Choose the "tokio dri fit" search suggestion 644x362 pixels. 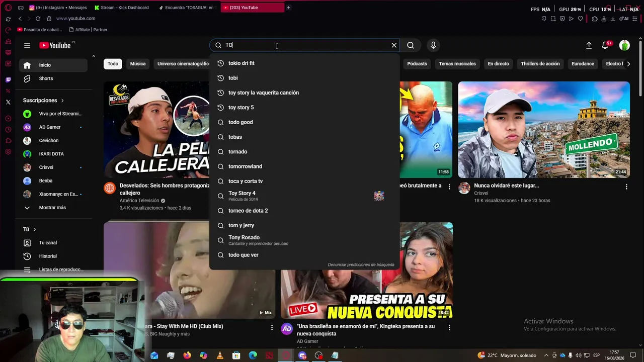304,63
